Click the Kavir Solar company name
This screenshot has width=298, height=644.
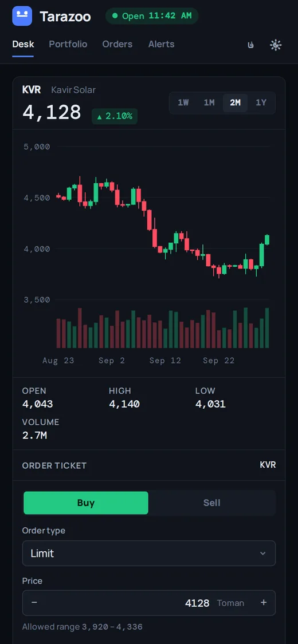(x=73, y=89)
